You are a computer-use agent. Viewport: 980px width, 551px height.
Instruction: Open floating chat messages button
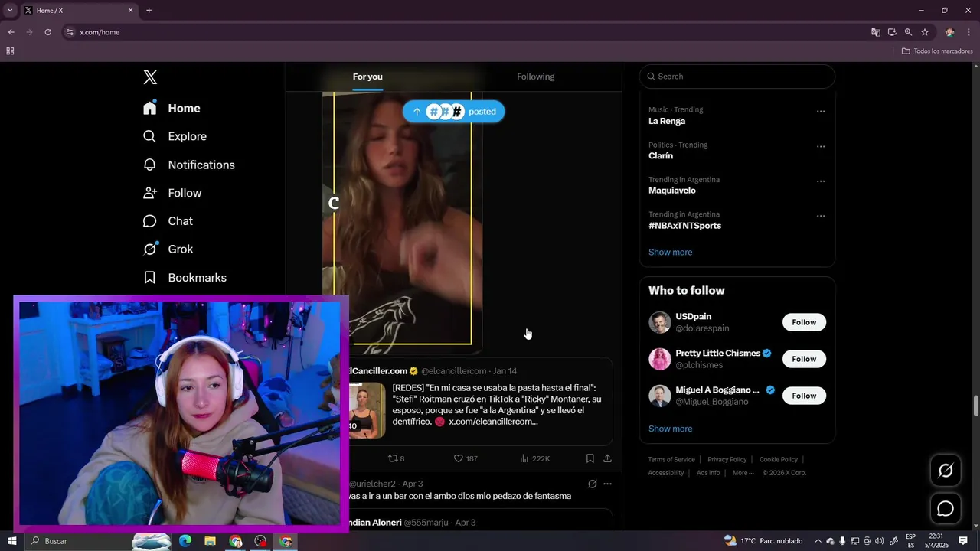(x=946, y=508)
